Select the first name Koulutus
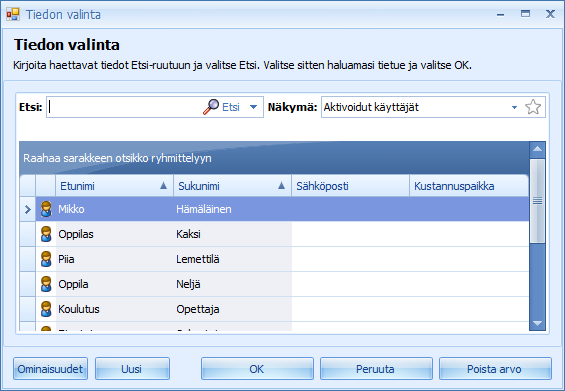 click(x=79, y=309)
